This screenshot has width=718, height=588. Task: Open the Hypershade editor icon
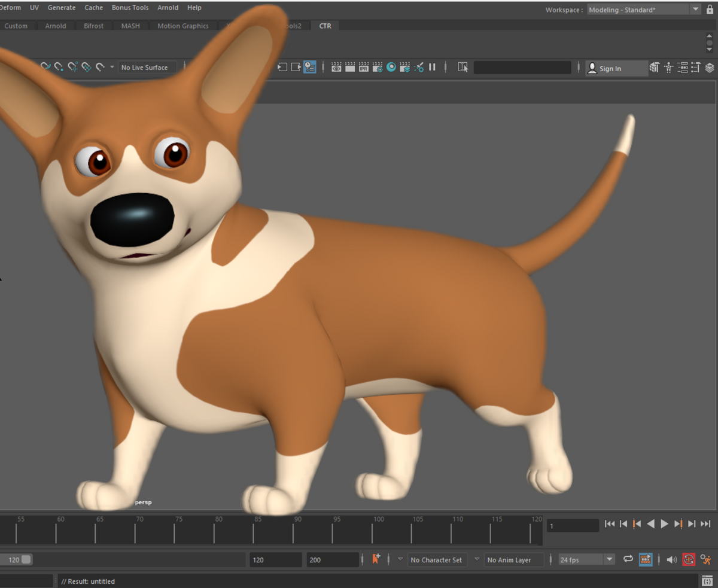point(390,67)
